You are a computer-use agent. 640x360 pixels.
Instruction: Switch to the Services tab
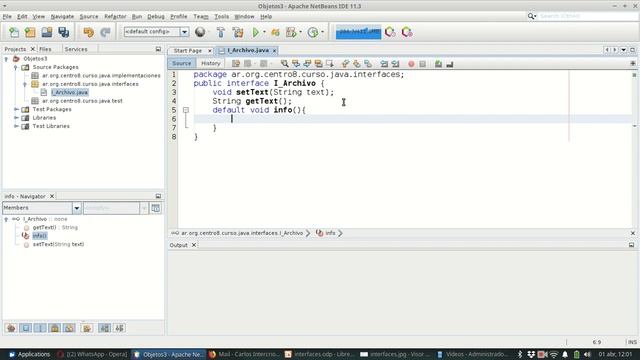(76, 49)
